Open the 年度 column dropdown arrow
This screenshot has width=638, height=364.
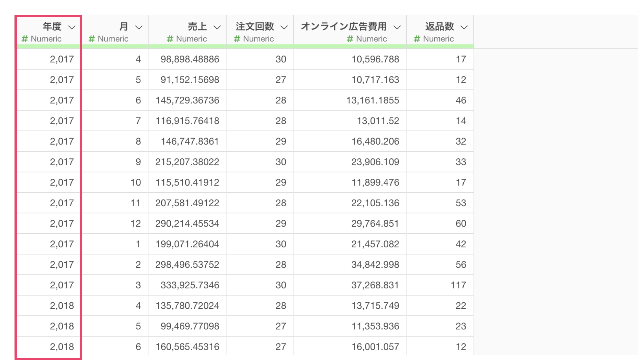coord(72,28)
